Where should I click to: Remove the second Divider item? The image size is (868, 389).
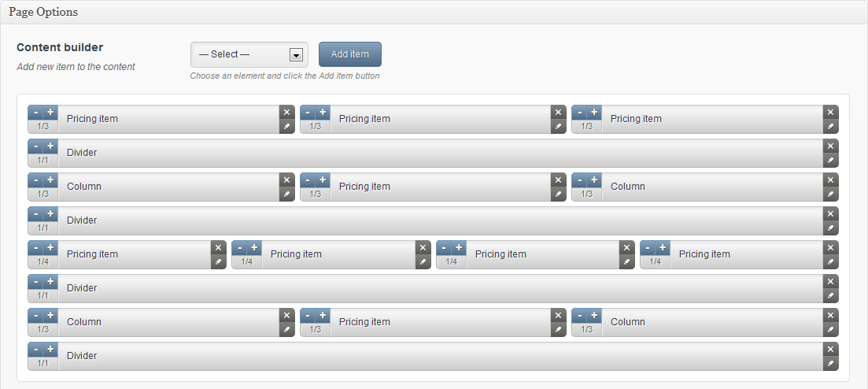point(830,213)
